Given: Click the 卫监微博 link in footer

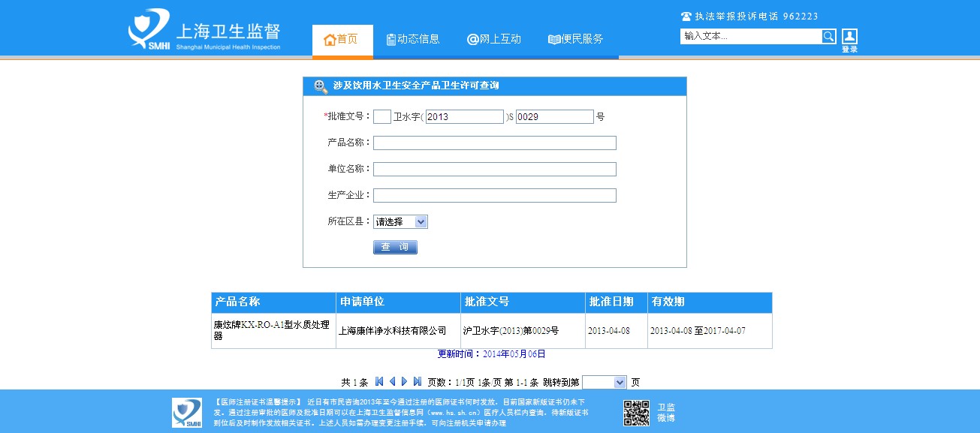Looking at the screenshot, I should point(666,413).
